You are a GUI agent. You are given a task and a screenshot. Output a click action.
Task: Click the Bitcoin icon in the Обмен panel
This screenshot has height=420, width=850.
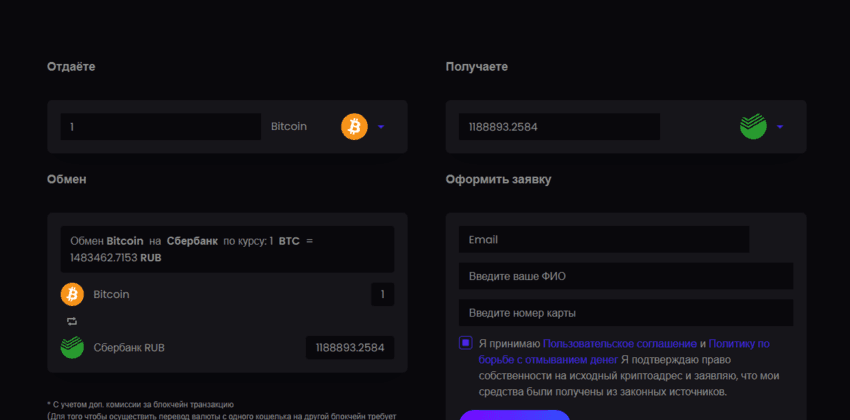tap(72, 294)
